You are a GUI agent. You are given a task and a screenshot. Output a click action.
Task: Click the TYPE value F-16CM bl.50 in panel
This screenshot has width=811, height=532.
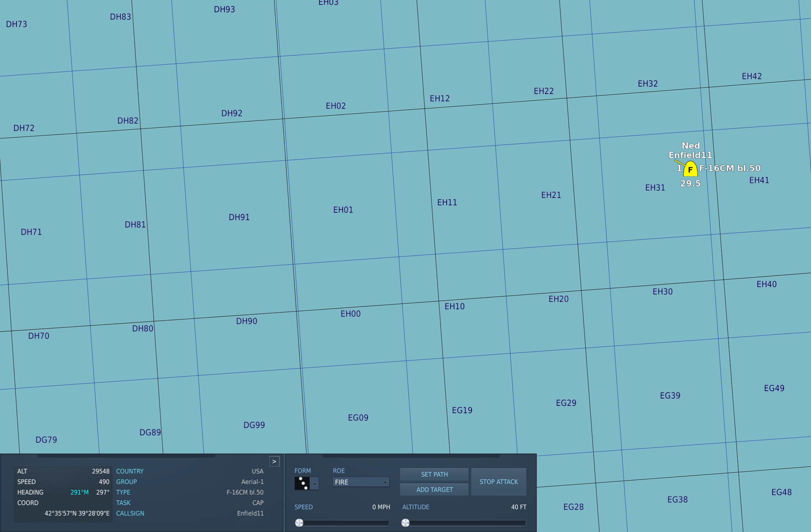245,492
